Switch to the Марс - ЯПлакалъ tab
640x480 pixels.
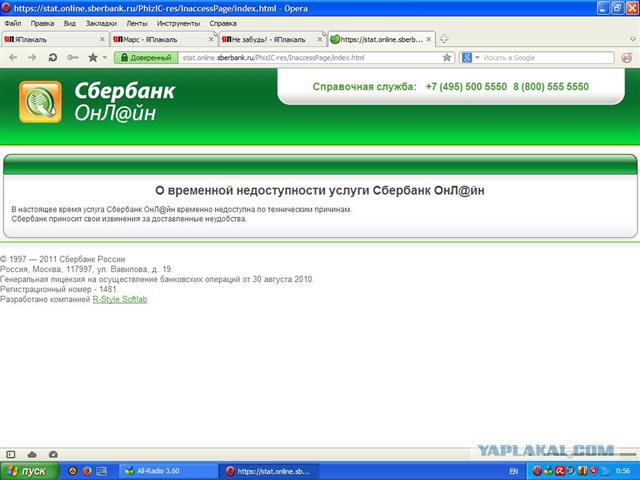pyautogui.click(x=162, y=40)
